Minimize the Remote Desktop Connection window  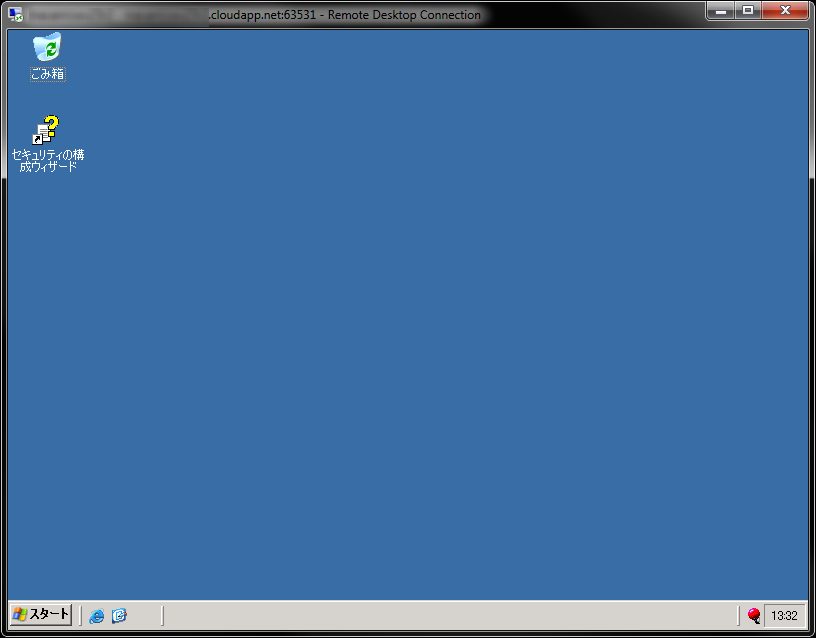click(721, 10)
